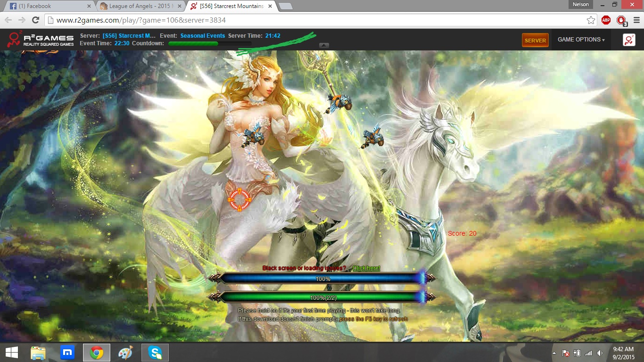Expand the GAME OPTIONS dropdown
Viewport: 644px width, 362px height.
(x=581, y=40)
